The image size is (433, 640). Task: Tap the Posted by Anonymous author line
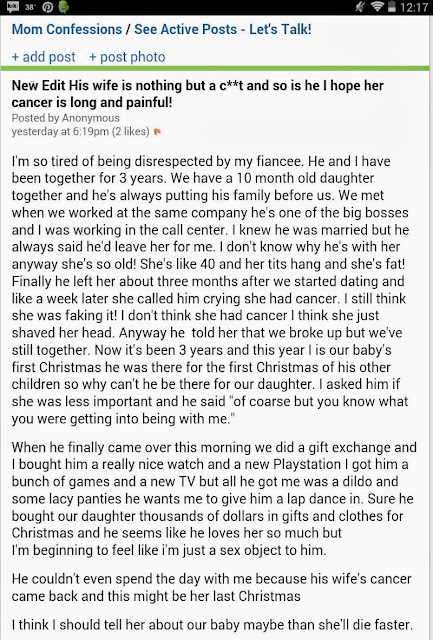tap(65, 118)
